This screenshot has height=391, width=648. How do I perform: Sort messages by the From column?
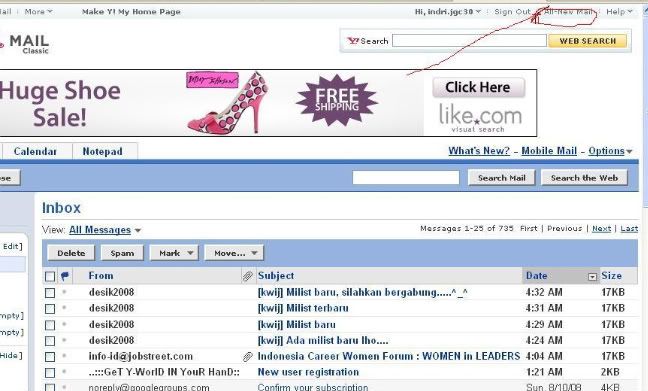pyautogui.click(x=101, y=276)
